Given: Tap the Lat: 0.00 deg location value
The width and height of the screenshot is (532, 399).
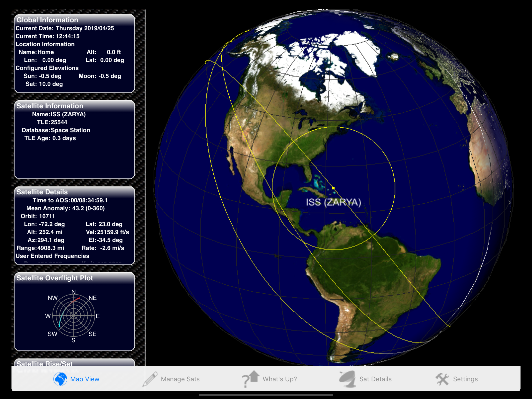Looking at the screenshot, I should (x=105, y=60).
